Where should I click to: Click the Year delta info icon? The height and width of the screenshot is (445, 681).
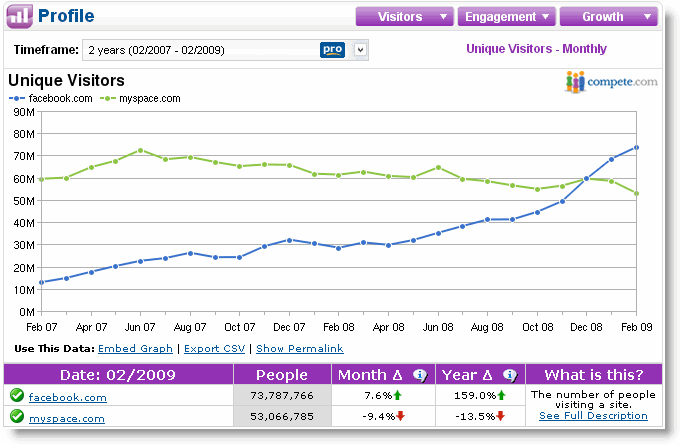pos(510,375)
